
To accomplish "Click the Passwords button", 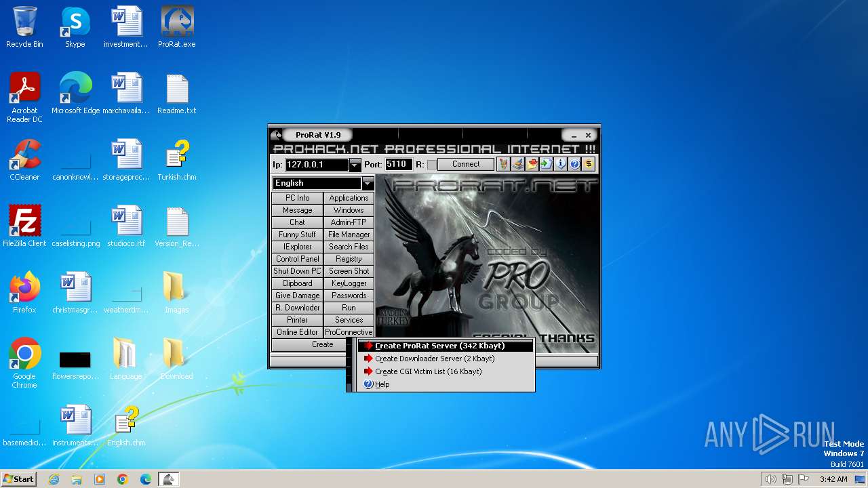I will 349,296.
